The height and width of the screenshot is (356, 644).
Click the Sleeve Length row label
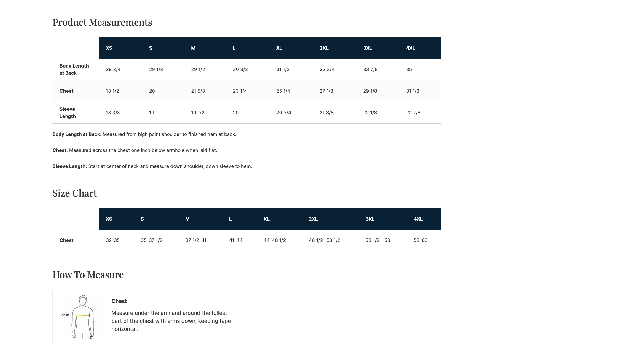tap(68, 113)
